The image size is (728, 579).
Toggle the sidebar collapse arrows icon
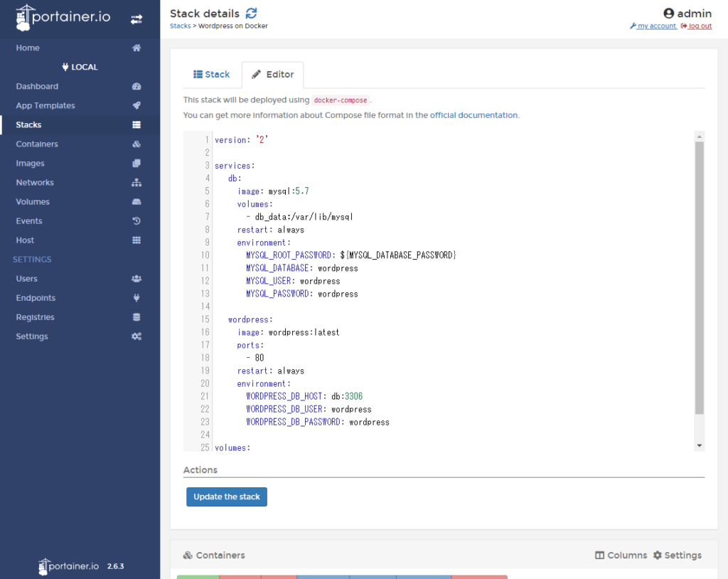pyautogui.click(x=136, y=19)
